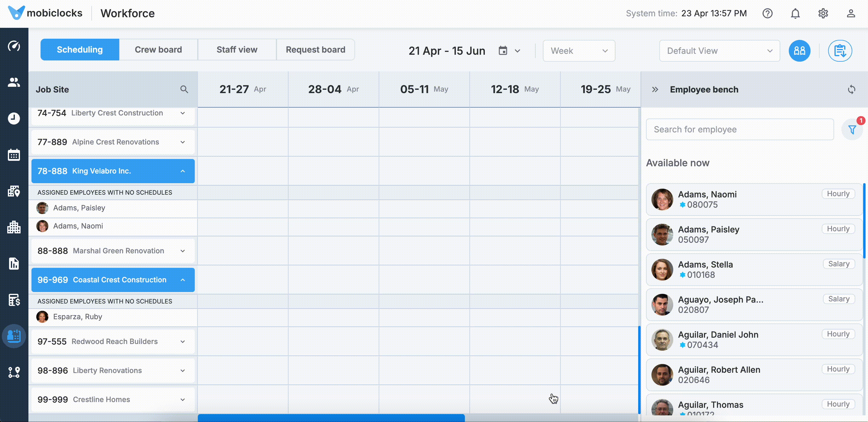Screen dimensions: 868x422
Task: Click the horizontal timeline scrollbar
Action: tap(331, 418)
